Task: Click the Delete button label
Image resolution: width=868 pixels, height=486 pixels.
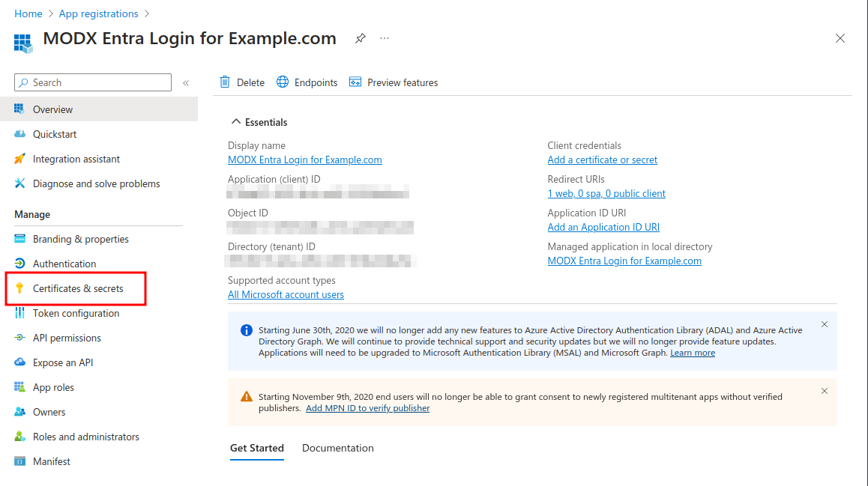Action: (250, 82)
